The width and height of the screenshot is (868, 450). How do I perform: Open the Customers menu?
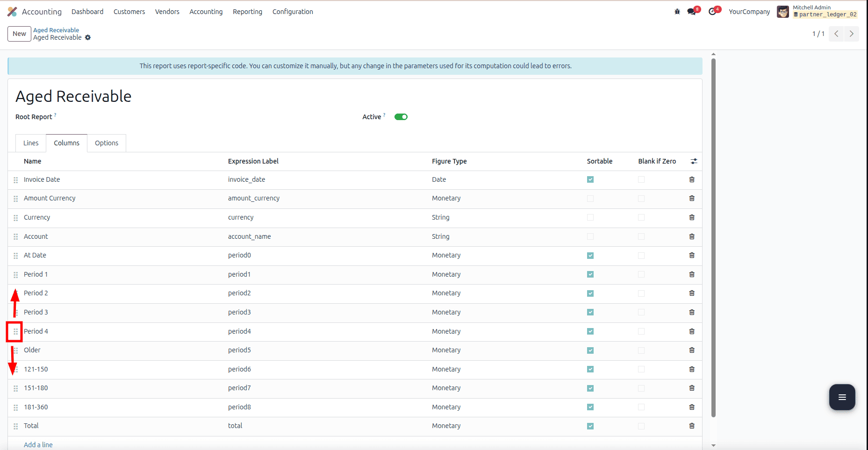coord(129,12)
